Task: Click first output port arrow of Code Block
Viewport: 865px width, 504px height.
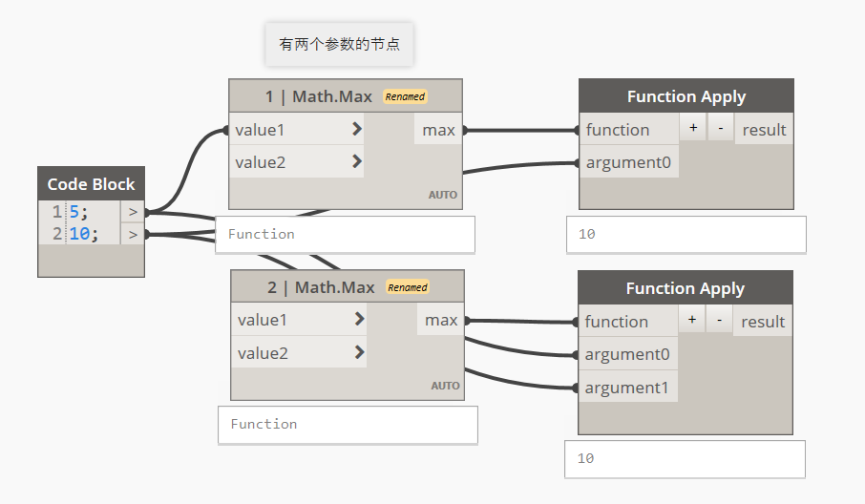Action: pos(133,212)
